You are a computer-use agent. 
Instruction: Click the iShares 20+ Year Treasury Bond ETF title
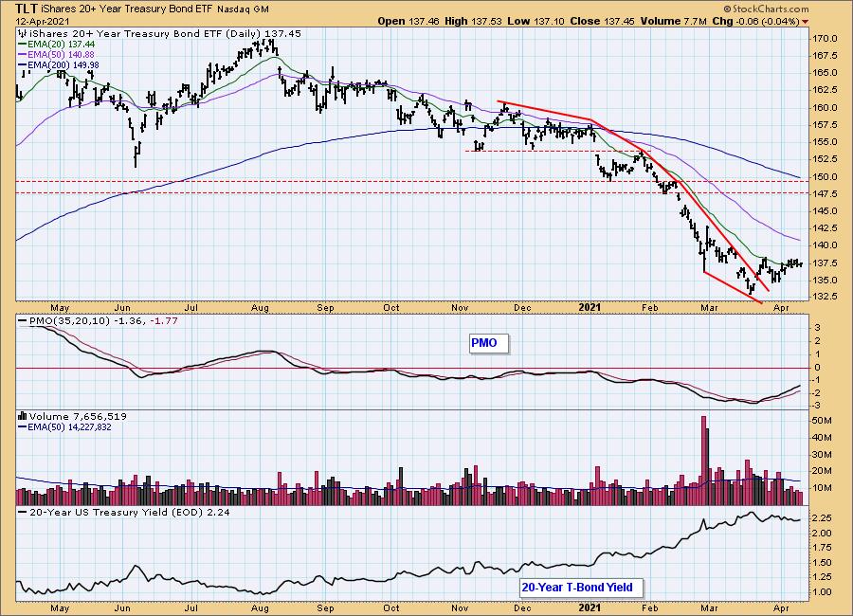[x=127, y=9]
